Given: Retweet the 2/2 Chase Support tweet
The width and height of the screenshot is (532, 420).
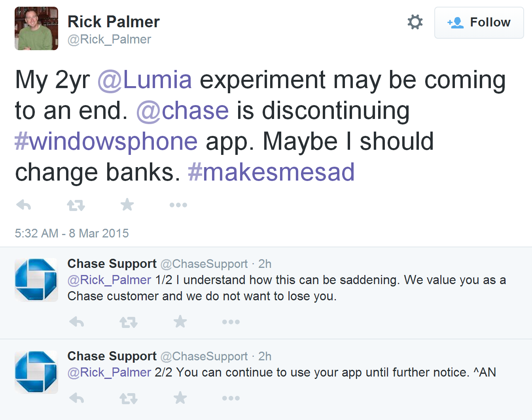Looking at the screenshot, I should [128, 398].
